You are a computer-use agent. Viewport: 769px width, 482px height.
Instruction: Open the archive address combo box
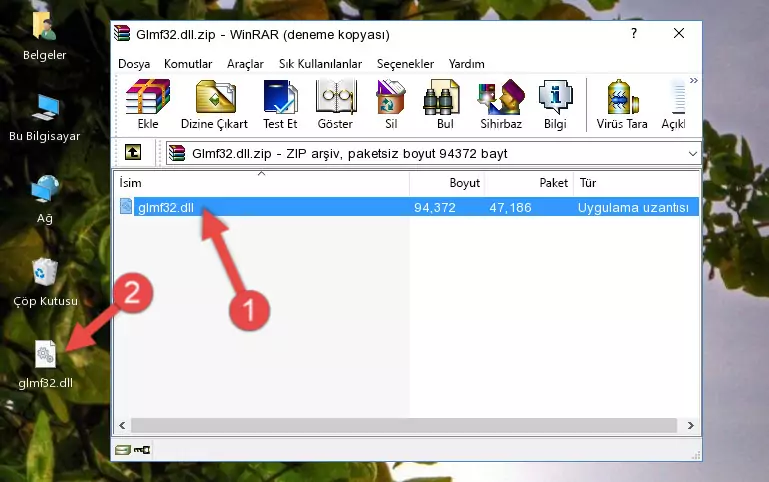433,153
